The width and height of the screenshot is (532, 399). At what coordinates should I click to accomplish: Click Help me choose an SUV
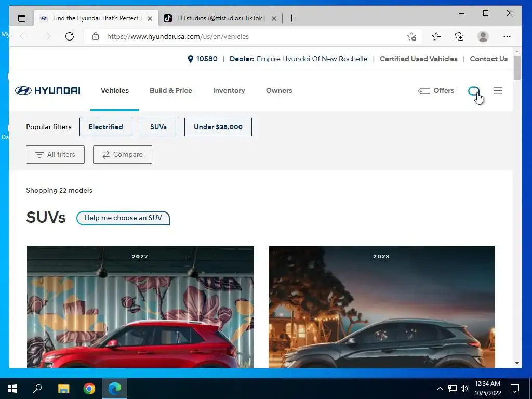point(123,218)
